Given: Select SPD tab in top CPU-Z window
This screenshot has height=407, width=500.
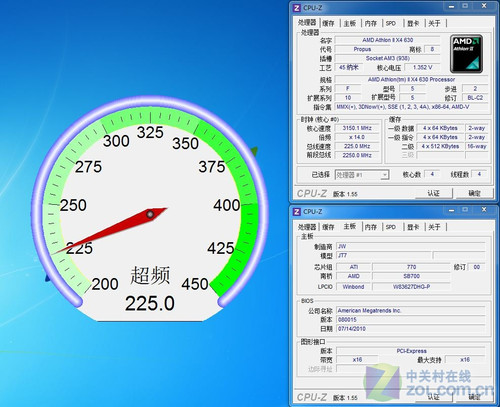Looking at the screenshot, I should (391, 23).
